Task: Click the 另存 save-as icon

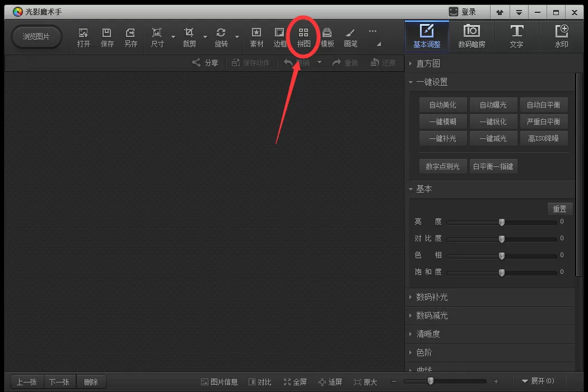Action: pyautogui.click(x=130, y=38)
